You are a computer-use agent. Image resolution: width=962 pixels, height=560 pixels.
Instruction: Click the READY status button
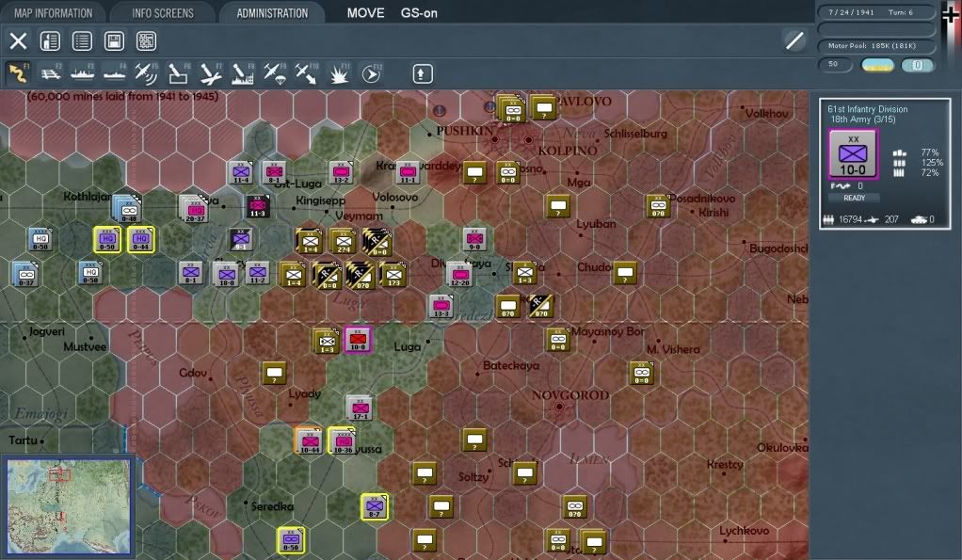coord(854,198)
